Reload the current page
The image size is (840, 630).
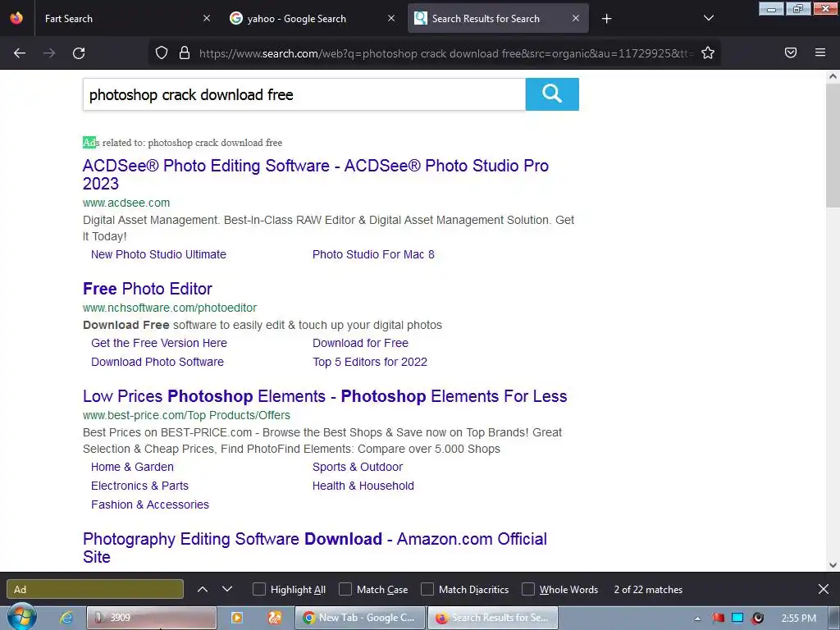pos(79,53)
